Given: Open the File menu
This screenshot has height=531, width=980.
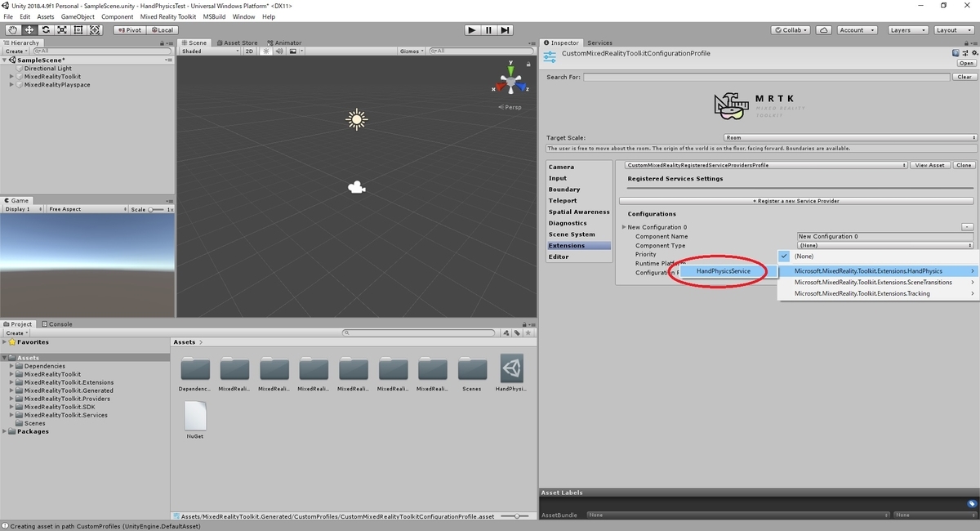Looking at the screenshot, I should click(x=8, y=16).
